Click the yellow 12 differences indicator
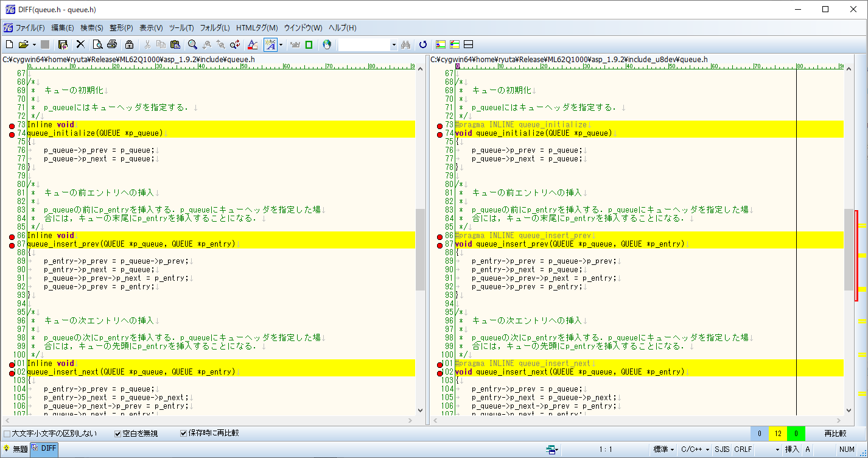The height and width of the screenshot is (458, 868). pyautogui.click(x=777, y=434)
